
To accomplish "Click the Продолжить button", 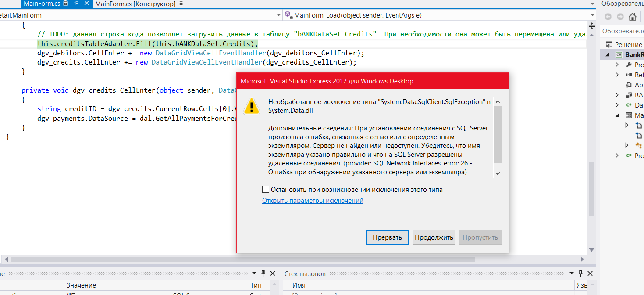I will [434, 237].
